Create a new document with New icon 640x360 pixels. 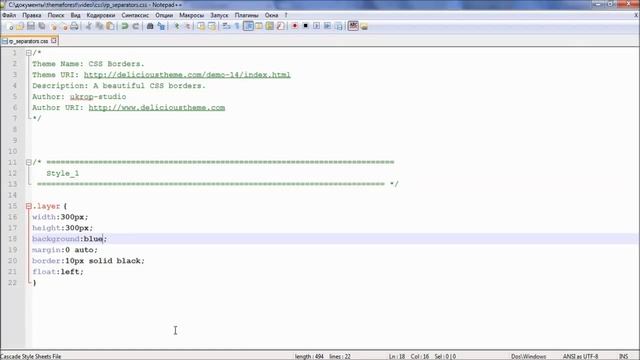point(10,27)
